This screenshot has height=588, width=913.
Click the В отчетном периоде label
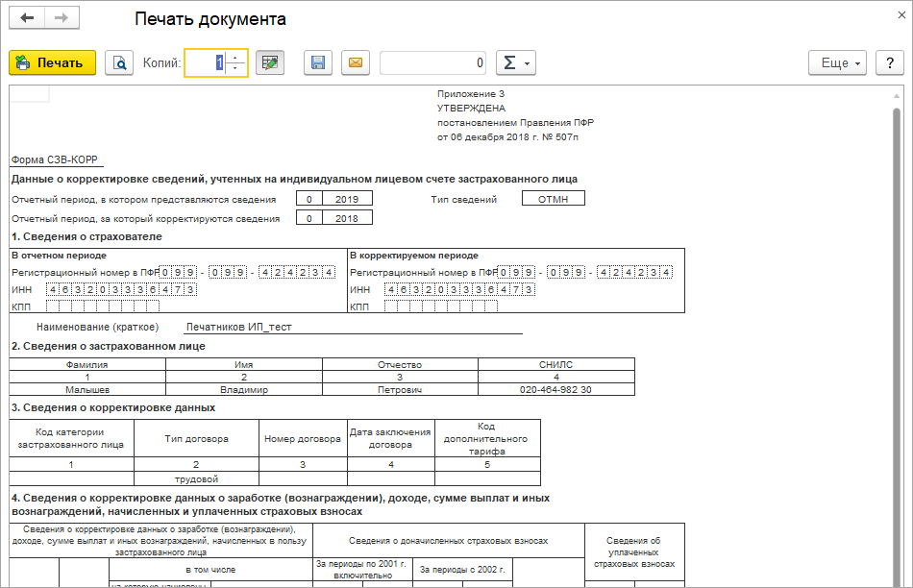point(59,255)
